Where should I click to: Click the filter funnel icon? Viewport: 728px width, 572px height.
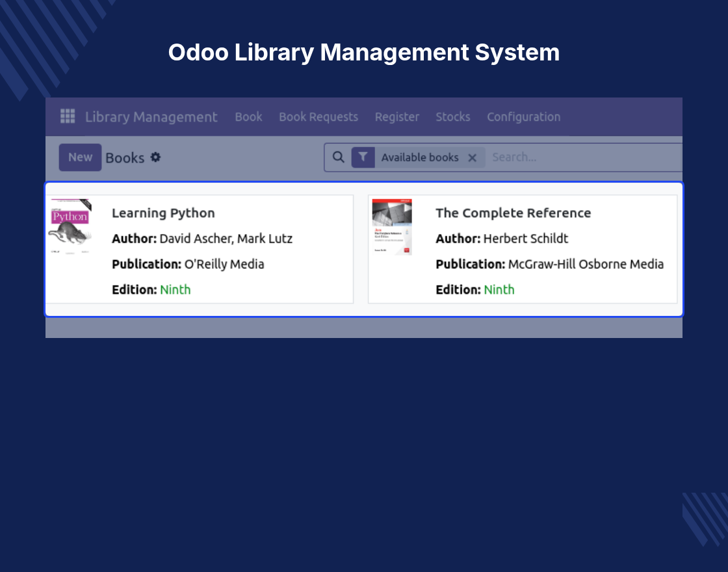click(x=363, y=157)
